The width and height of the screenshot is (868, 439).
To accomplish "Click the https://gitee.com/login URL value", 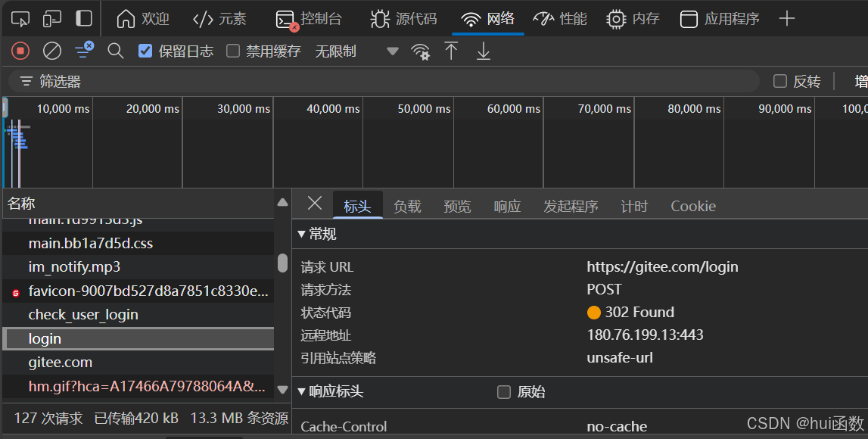I will tap(663, 267).
